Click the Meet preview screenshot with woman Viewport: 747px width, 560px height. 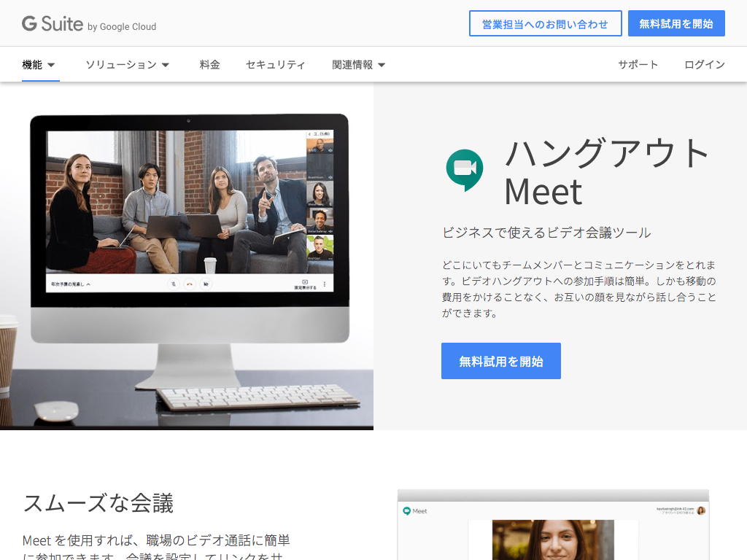[553, 525]
